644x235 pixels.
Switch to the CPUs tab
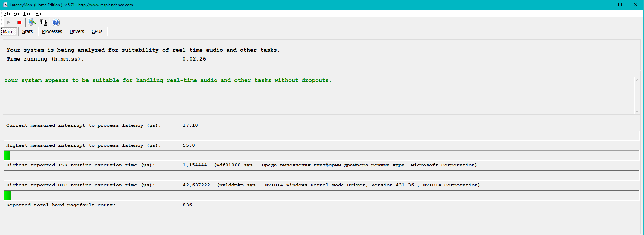point(97,31)
